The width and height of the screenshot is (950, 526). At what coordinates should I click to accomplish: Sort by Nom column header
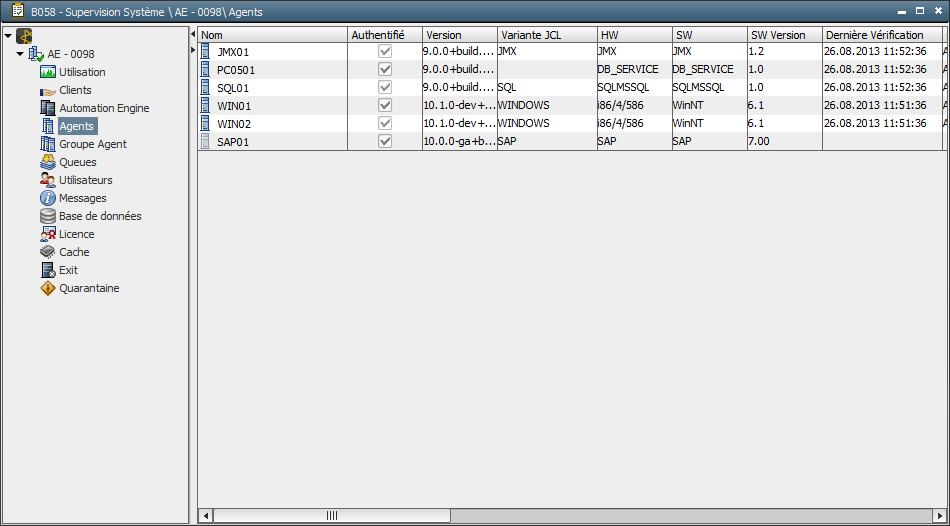coord(273,35)
